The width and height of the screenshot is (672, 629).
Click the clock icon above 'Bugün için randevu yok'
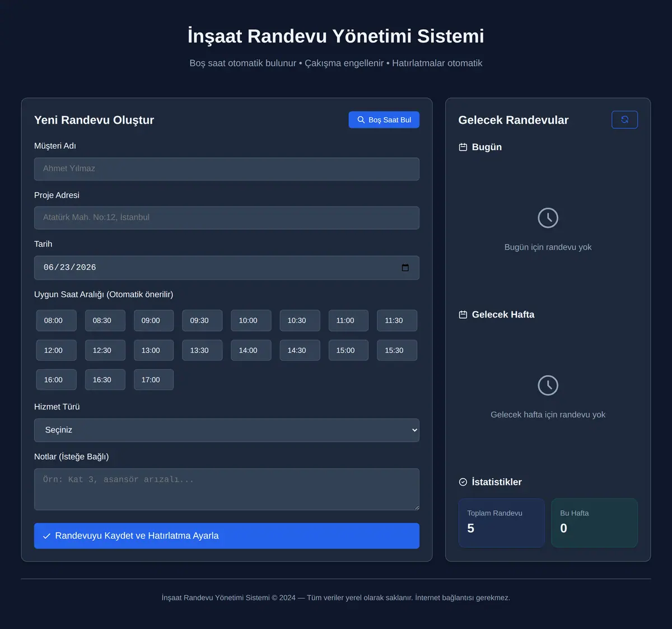[x=548, y=218]
